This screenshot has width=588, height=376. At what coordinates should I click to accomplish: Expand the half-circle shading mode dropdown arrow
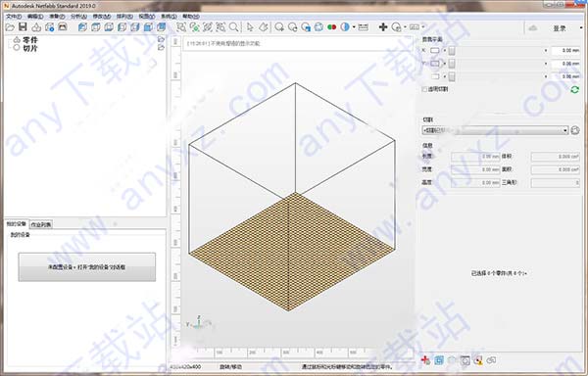(354, 27)
